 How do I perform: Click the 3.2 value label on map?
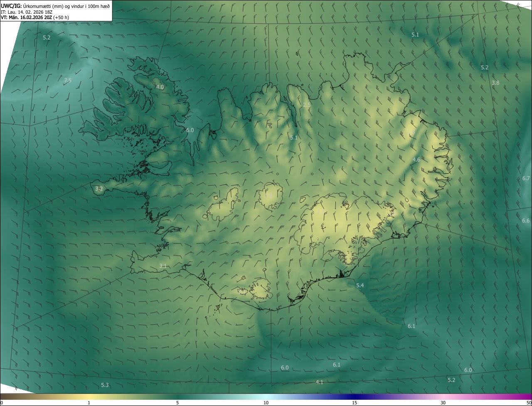pos(99,189)
